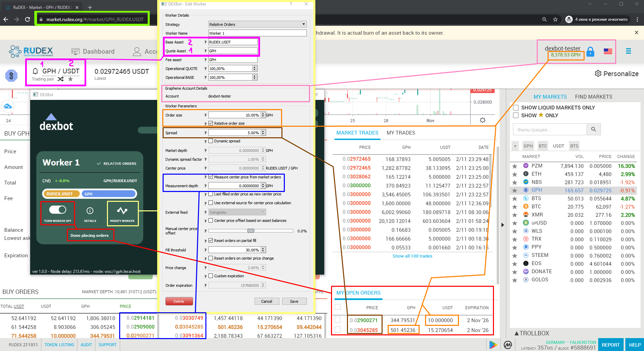Click the market filter text field
Image resolution: width=644 pixels, height=351 pixels.
click(550, 129)
